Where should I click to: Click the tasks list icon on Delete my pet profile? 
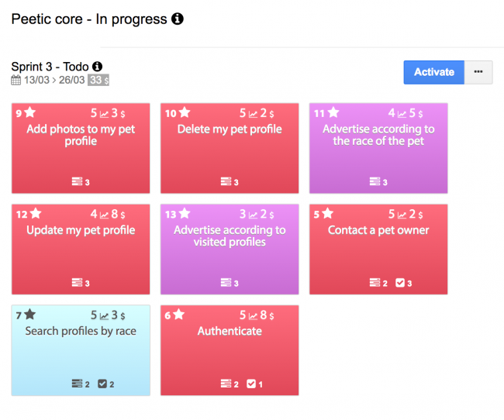coord(226,181)
